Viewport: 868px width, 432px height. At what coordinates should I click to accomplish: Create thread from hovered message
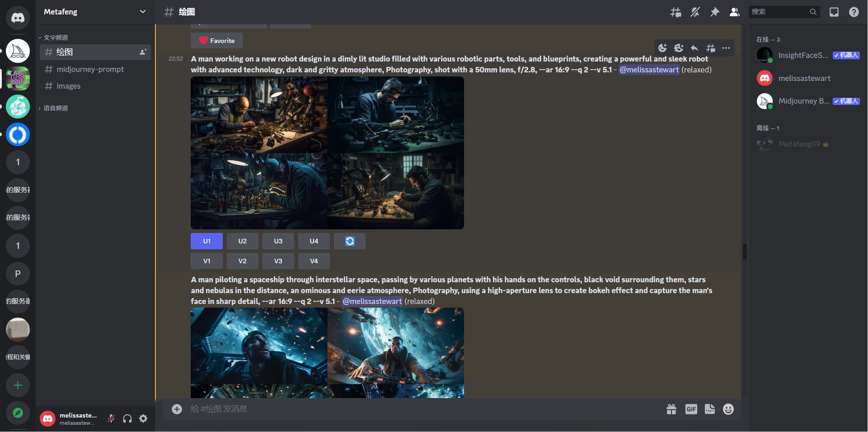711,48
